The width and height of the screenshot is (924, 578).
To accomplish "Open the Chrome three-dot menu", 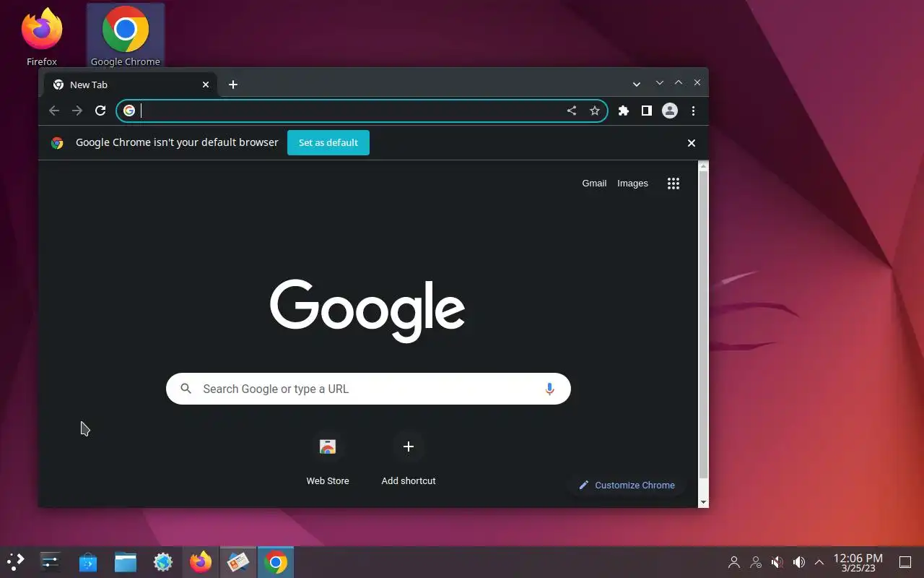I will click(x=693, y=111).
